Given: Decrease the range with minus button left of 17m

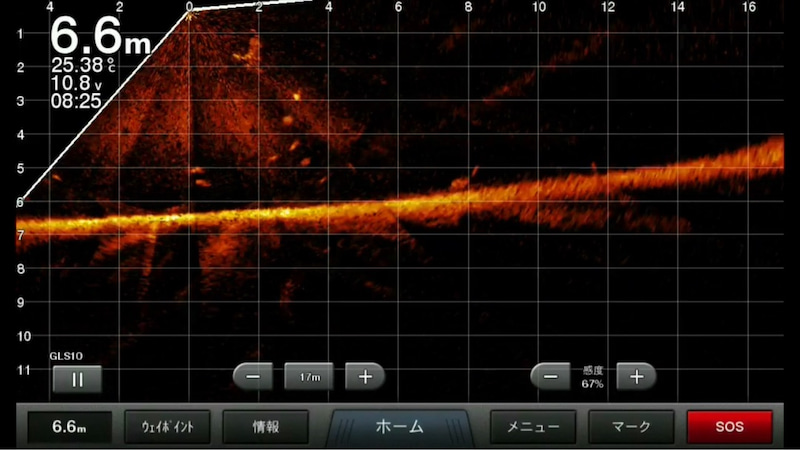Looking at the screenshot, I should [x=253, y=376].
